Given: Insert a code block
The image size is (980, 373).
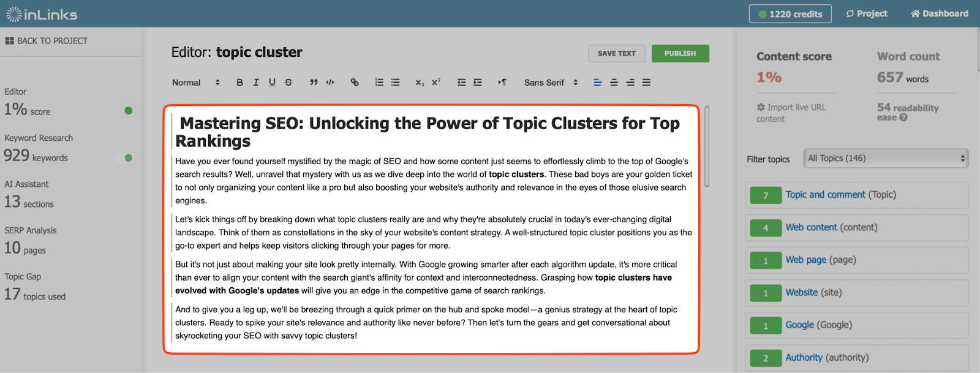Looking at the screenshot, I should point(330,83).
